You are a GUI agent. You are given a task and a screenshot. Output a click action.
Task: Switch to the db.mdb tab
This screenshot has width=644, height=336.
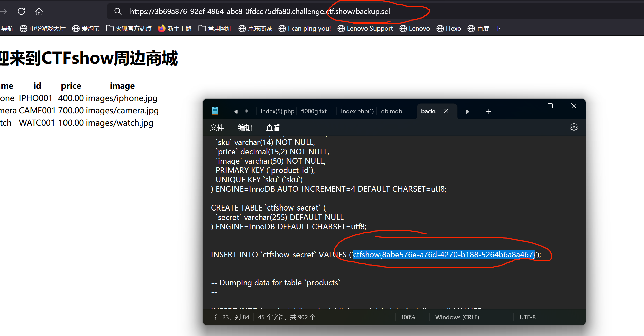point(391,111)
